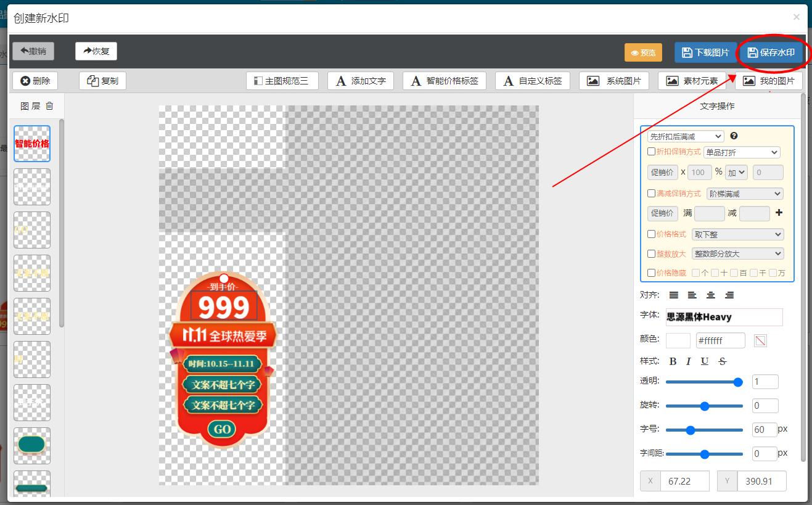This screenshot has height=505, width=812.
Task: Adjust the 字间距 letter spacing slider
Action: click(704, 454)
